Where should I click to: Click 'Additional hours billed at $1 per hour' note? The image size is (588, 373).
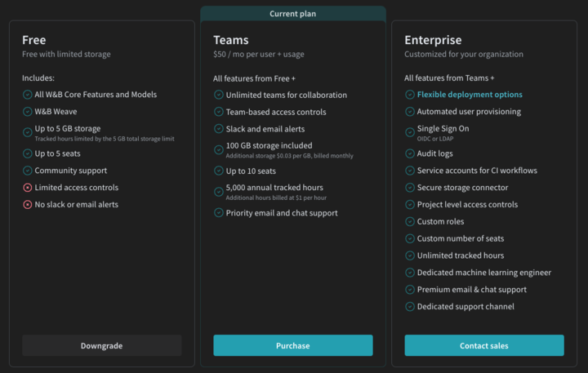pos(276,198)
